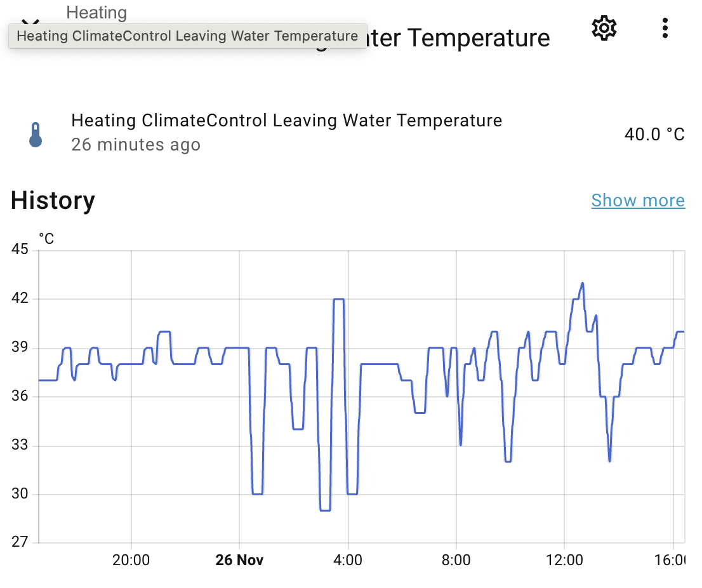Screen dimensions: 702x588
Task: Click the 4:00 time axis label
Action: 348,560
